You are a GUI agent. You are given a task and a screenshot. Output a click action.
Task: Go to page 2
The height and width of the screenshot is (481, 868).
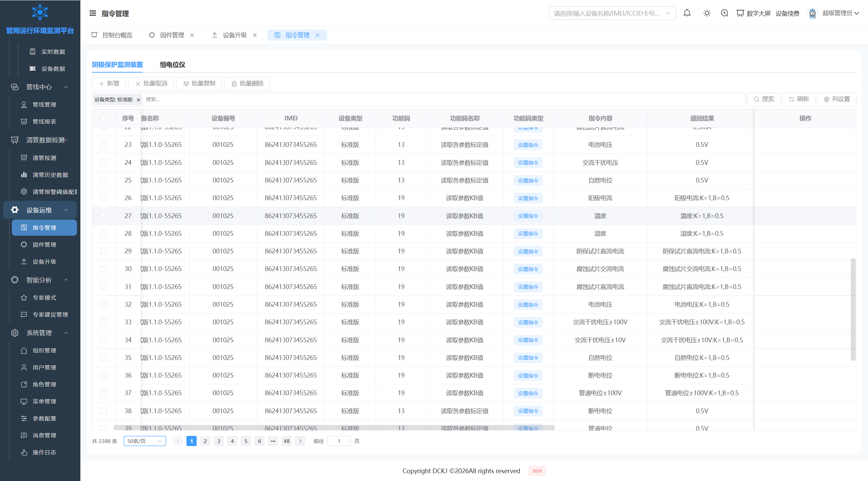pyautogui.click(x=205, y=441)
